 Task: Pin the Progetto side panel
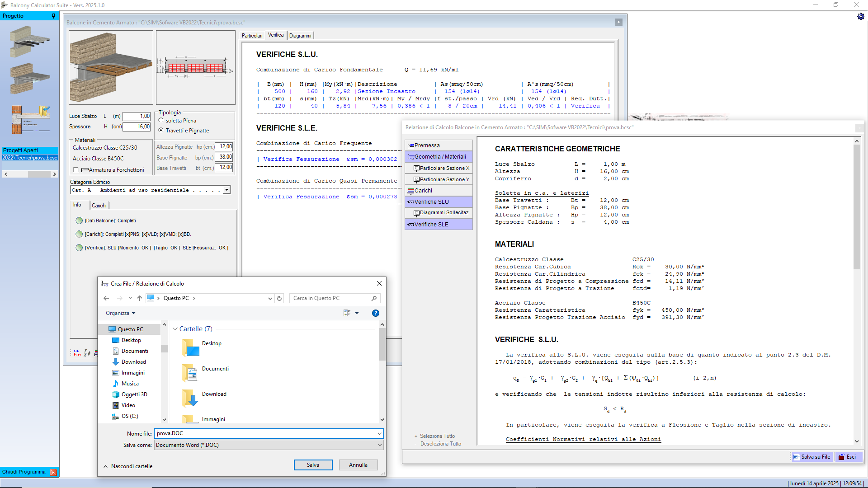53,16
